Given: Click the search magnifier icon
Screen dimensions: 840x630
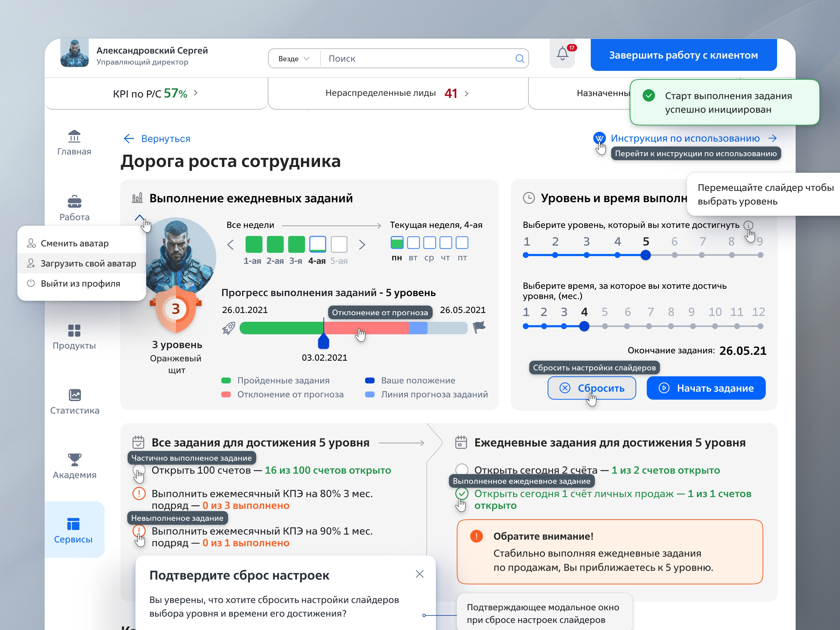Looking at the screenshot, I should pos(519,59).
